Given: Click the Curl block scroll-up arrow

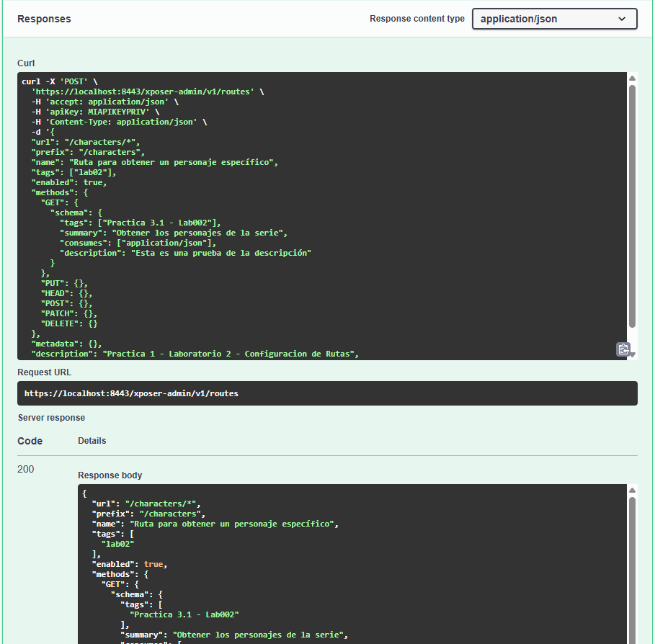Looking at the screenshot, I should pyautogui.click(x=632, y=79).
